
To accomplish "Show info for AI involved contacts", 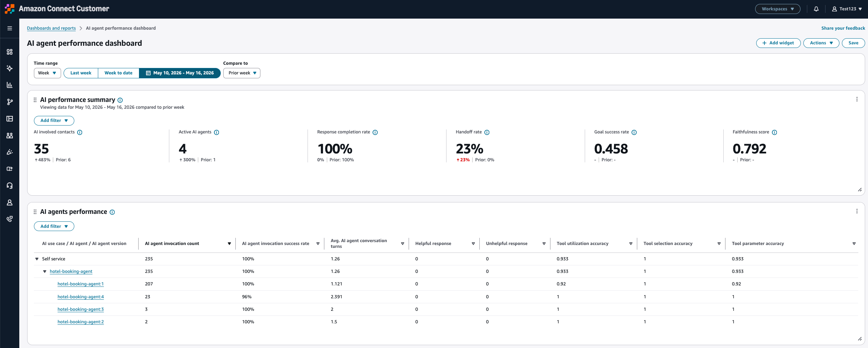I will pos(80,132).
